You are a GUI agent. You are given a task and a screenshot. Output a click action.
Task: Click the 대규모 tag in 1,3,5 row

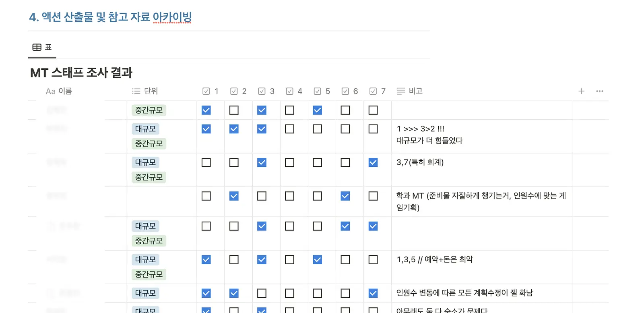coord(145,259)
